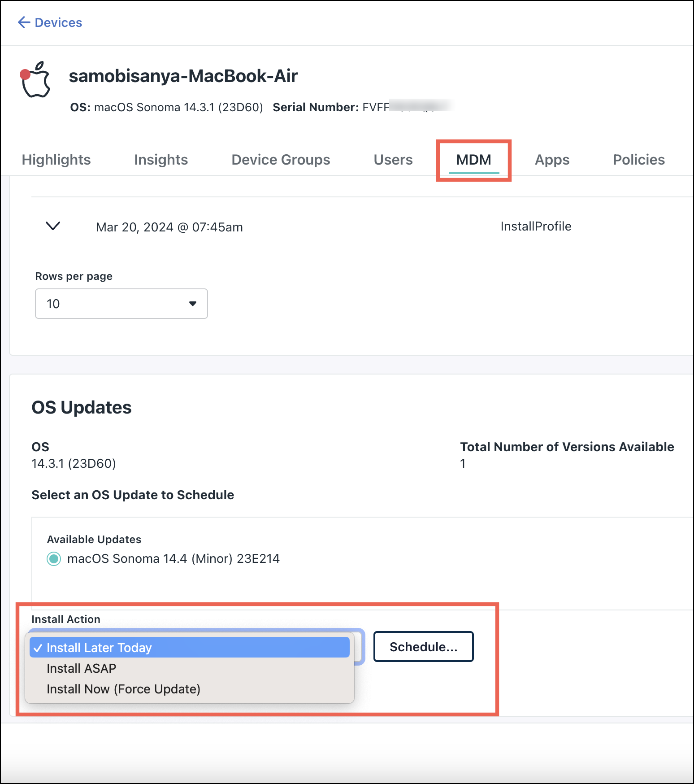Click the samobisanya-MacBook-Air device title
This screenshot has height=784, width=694.
coord(183,76)
